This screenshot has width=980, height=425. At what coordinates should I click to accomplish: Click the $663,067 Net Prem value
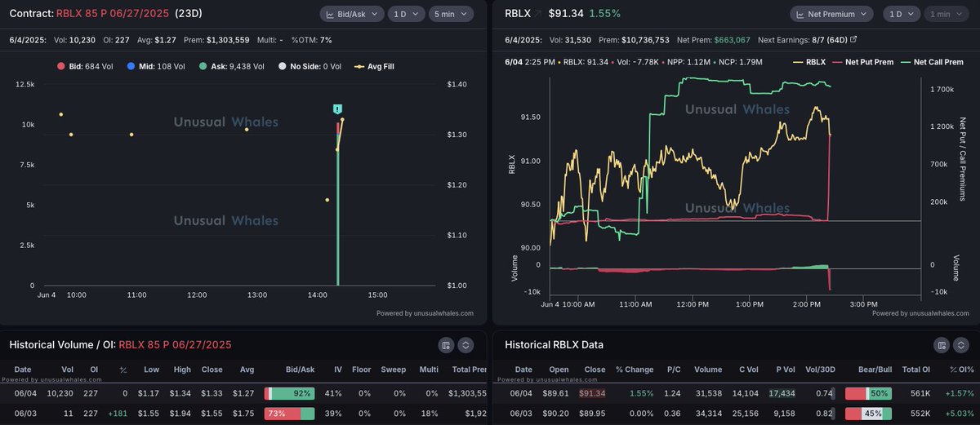click(x=731, y=38)
